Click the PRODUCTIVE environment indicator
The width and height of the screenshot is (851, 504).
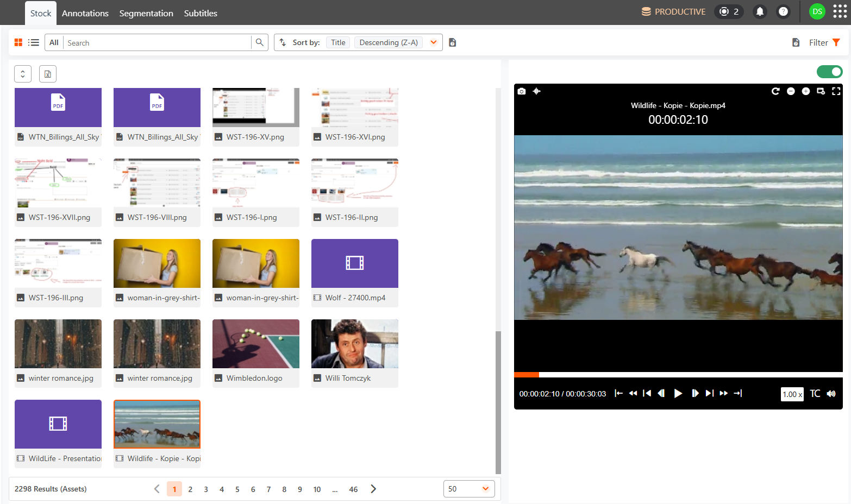(x=673, y=11)
